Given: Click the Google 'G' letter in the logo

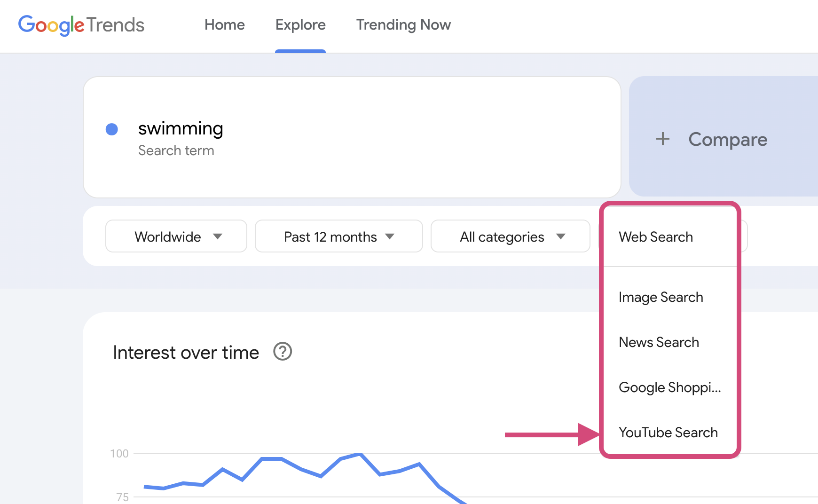Looking at the screenshot, I should [25, 25].
